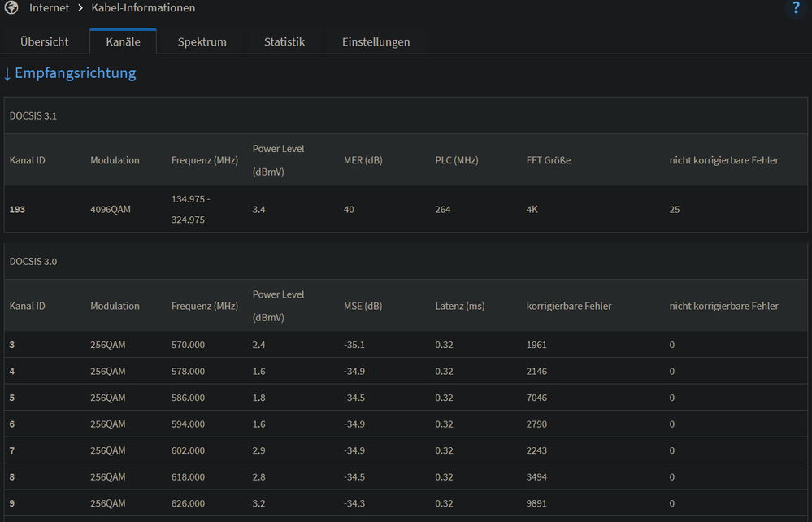Click power level value 2.8
812x522 pixels.
[259, 477]
